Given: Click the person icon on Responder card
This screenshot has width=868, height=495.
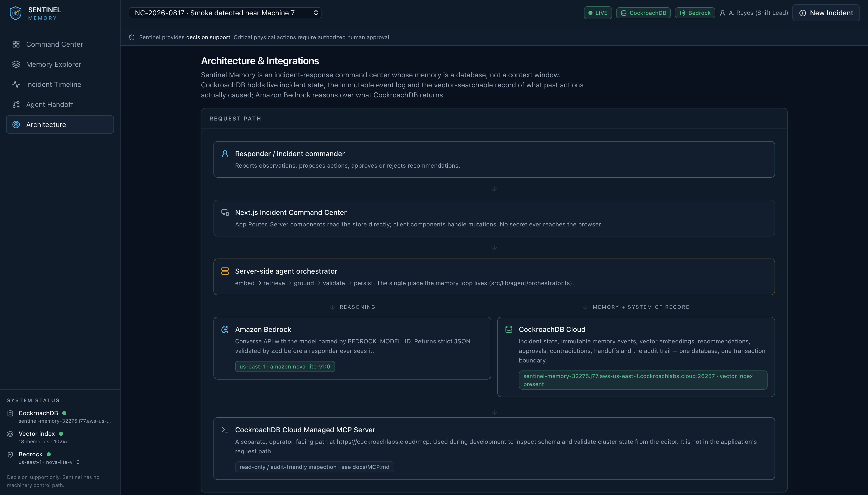Looking at the screenshot, I should tap(225, 154).
